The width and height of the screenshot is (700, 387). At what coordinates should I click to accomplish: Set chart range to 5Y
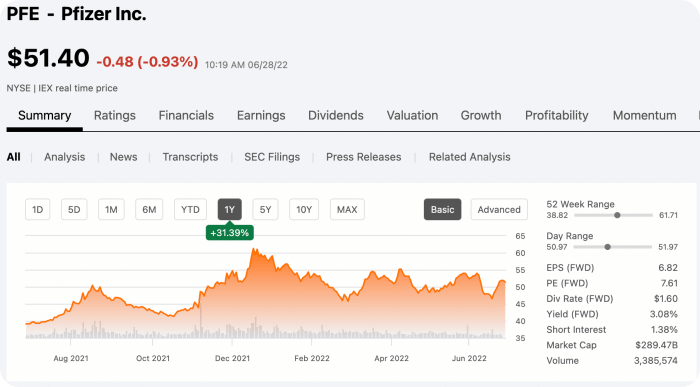265,209
